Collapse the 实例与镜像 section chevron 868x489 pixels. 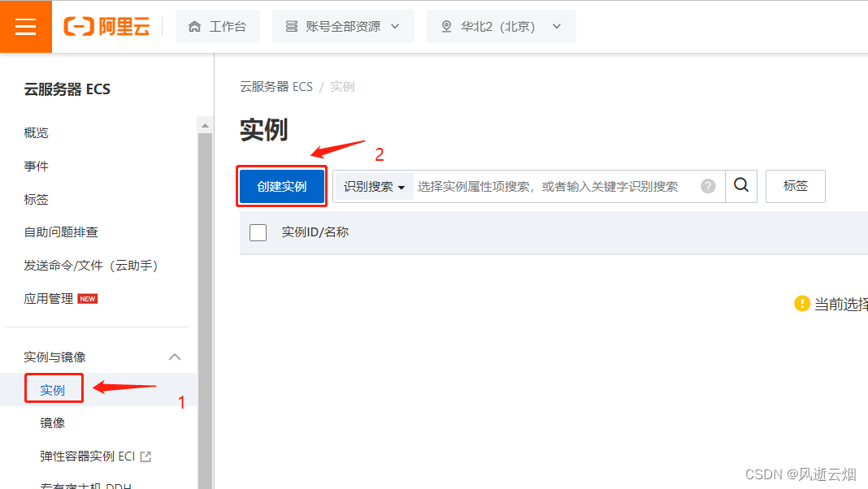(x=175, y=357)
